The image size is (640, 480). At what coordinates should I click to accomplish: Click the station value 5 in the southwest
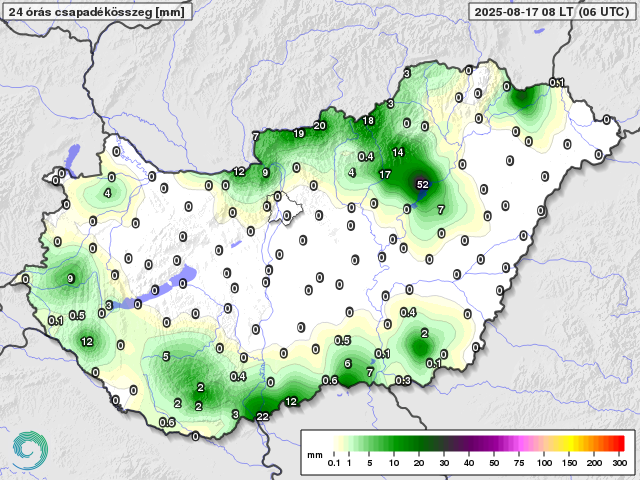(x=166, y=356)
